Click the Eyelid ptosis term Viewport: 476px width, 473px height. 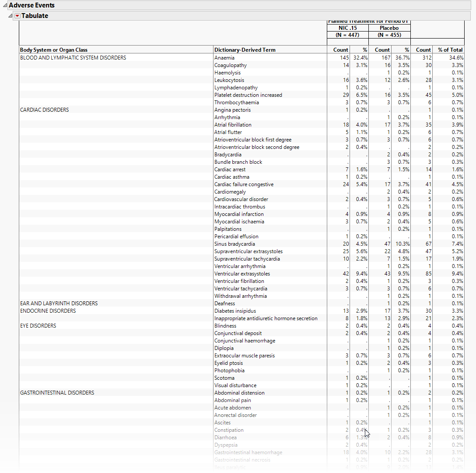[228, 363]
